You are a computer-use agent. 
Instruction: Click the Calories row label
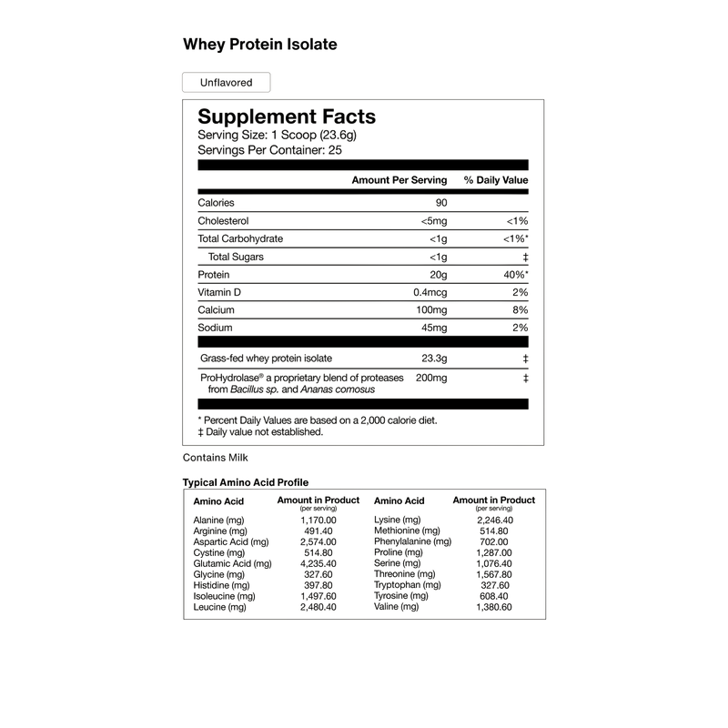tap(216, 203)
